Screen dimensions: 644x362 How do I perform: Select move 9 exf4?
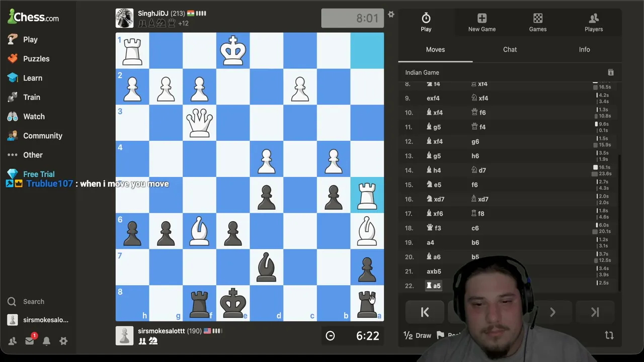(433, 98)
